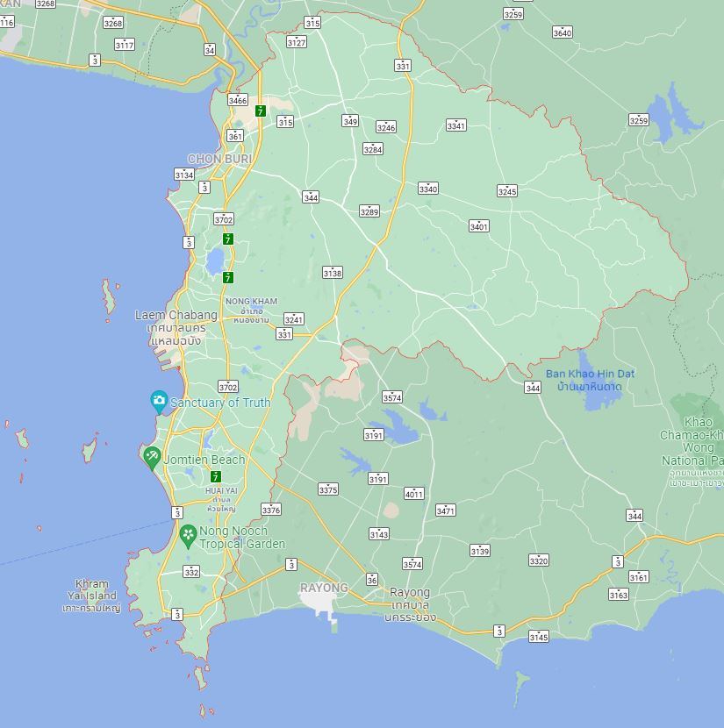The height and width of the screenshot is (728, 724).
Task: Select the route 3471 road shield
Action: (445, 510)
